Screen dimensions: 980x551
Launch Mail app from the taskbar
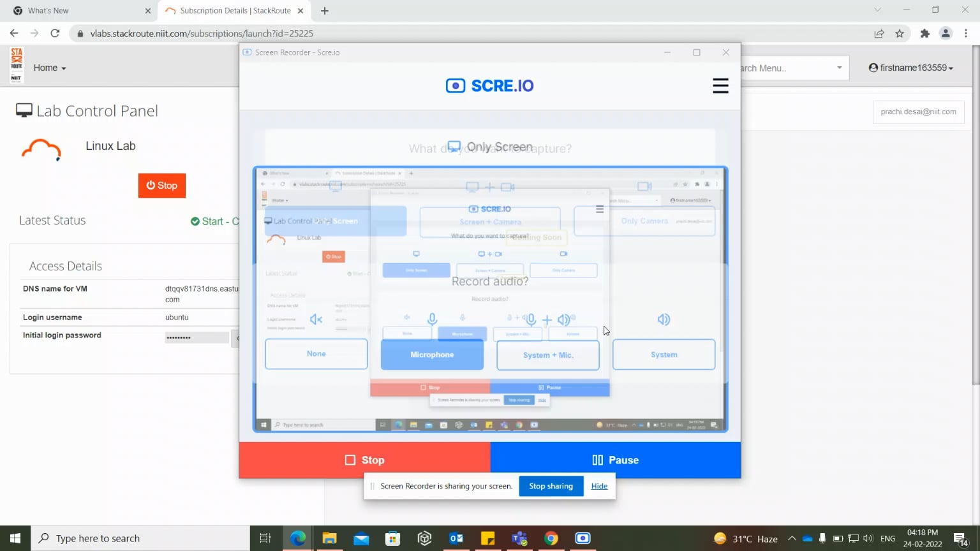[x=361, y=538]
